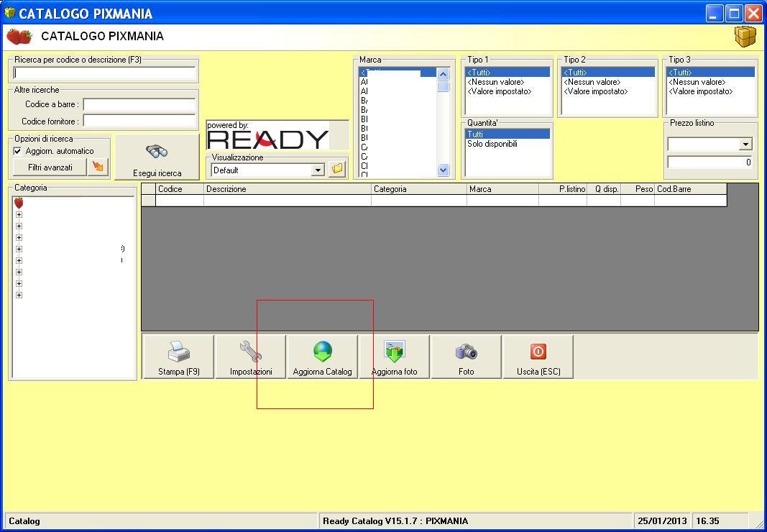
Task: Click the strawberry icon in header
Action: (19, 37)
